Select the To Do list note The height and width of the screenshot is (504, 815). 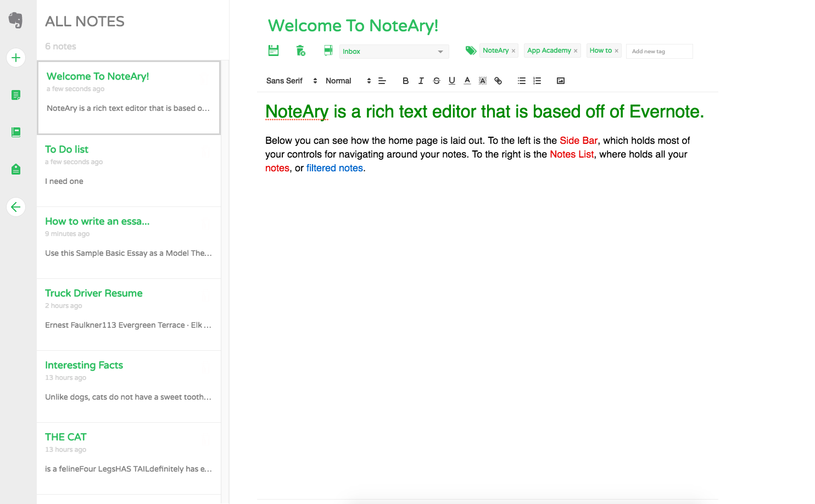tap(129, 171)
